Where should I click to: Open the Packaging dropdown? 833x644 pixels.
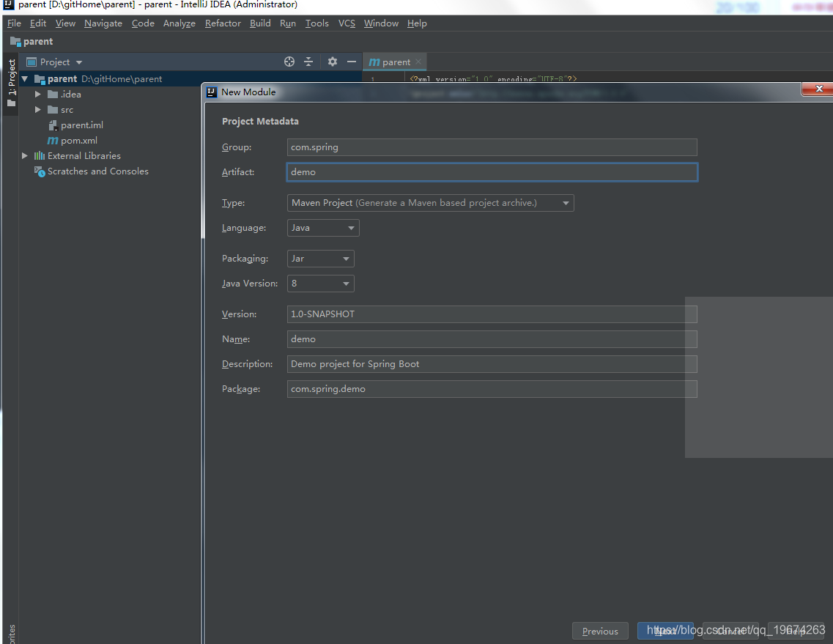point(320,259)
